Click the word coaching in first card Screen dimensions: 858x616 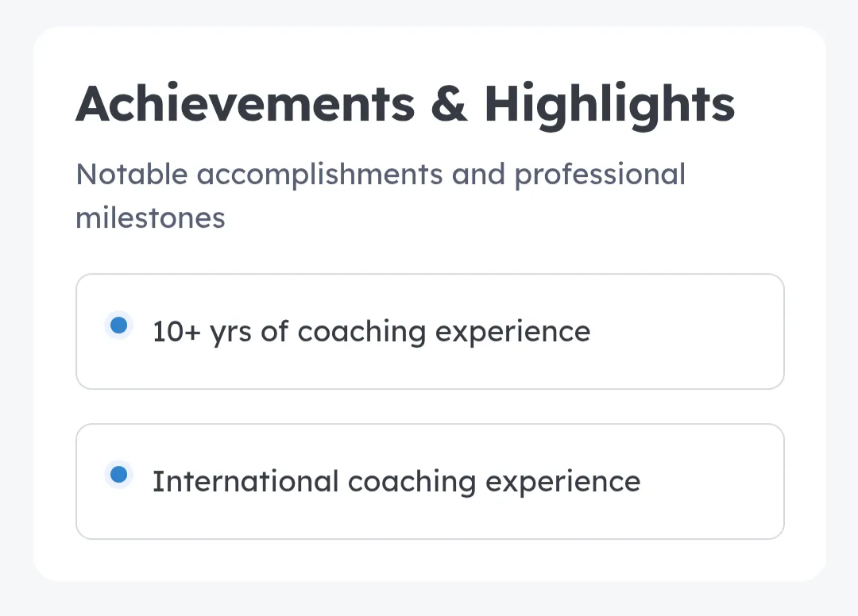361,333
